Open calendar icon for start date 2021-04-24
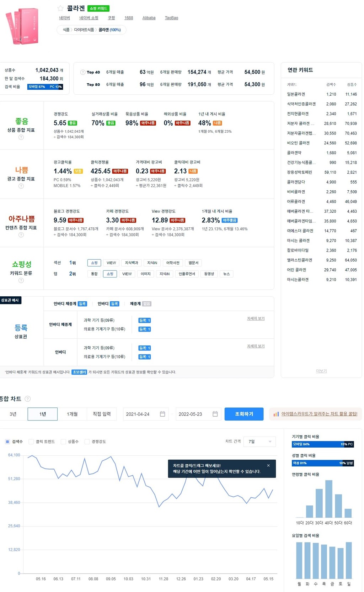This screenshot has height=592, width=364. pyautogui.click(x=162, y=414)
